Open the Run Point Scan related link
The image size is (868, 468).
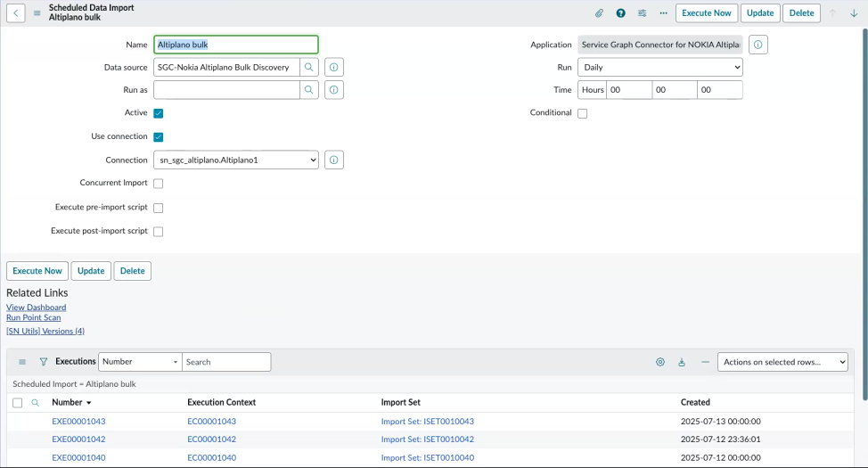[33, 317]
